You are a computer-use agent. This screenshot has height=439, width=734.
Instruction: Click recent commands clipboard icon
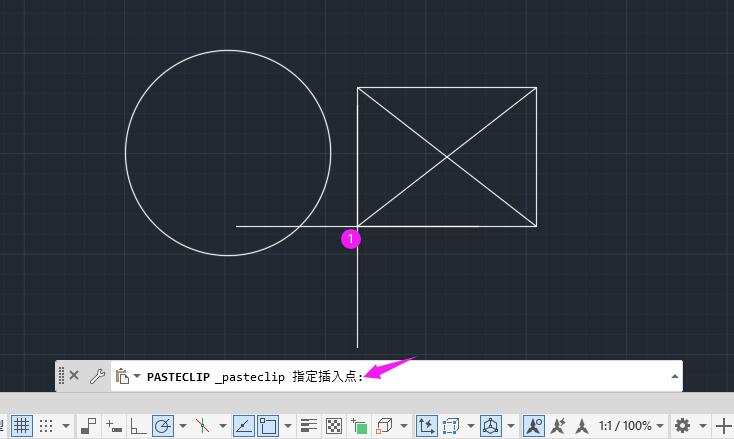(x=122, y=376)
